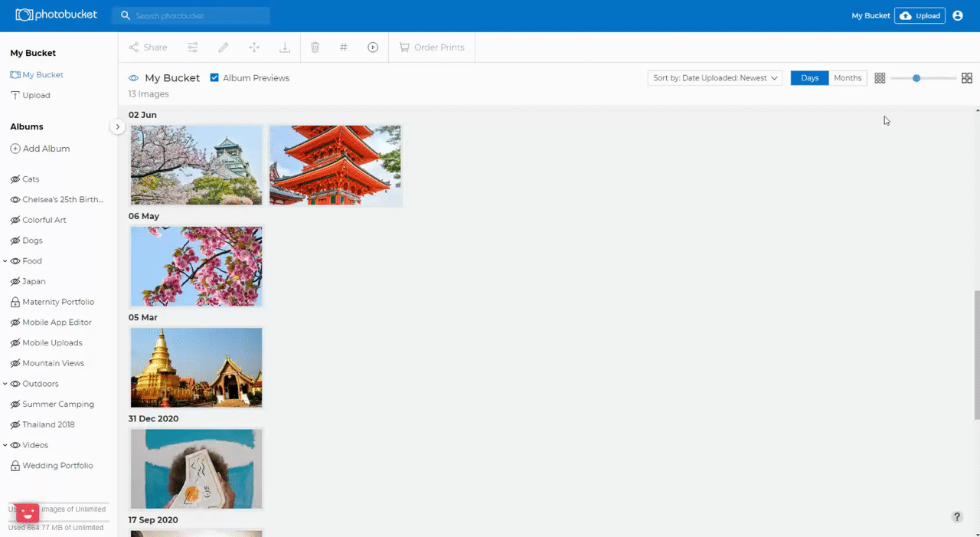Image resolution: width=980 pixels, height=537 pixels.
Task: Open the Maternity Portfolio locked album
Action: pos(52,302)
